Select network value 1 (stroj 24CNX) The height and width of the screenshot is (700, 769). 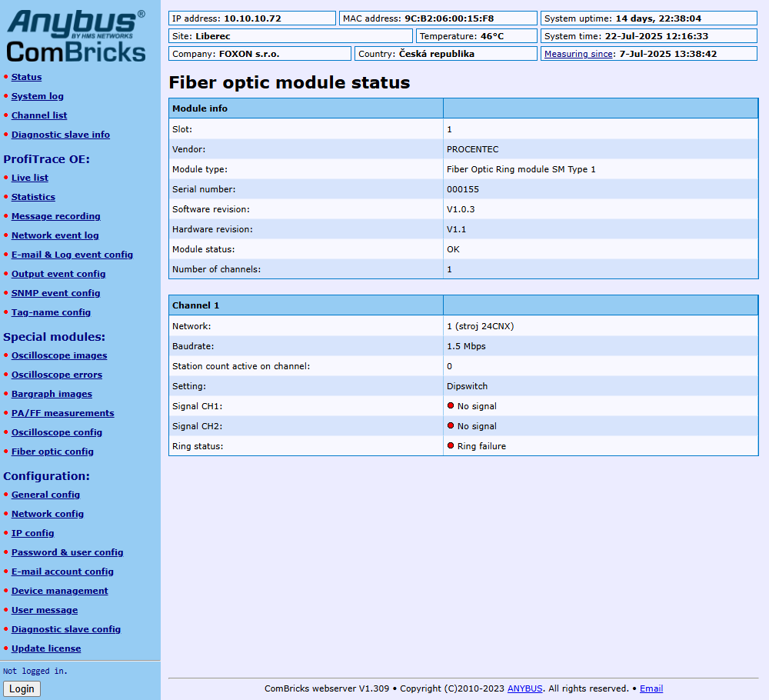tap(480, 326)
